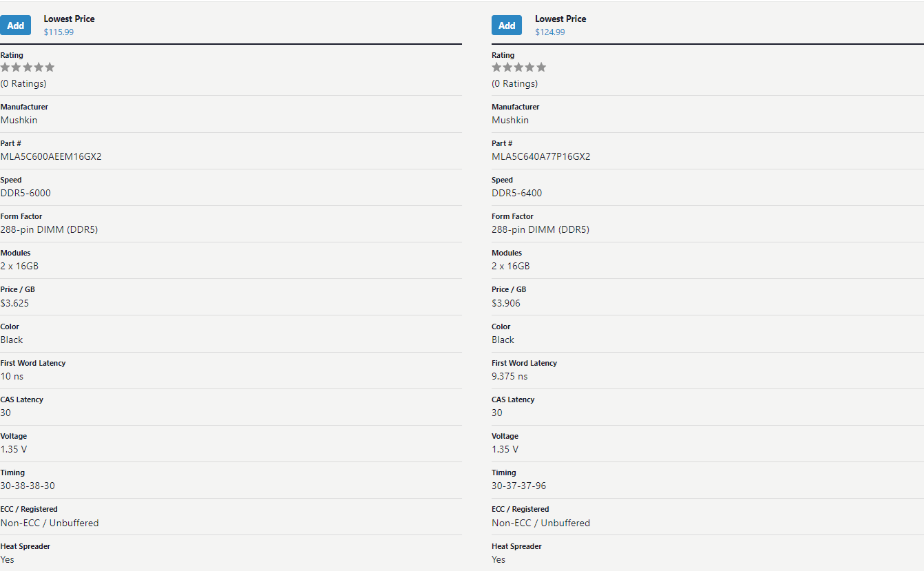
Task: Click Add button for the $124.99 memory kit
Action: 507,25
